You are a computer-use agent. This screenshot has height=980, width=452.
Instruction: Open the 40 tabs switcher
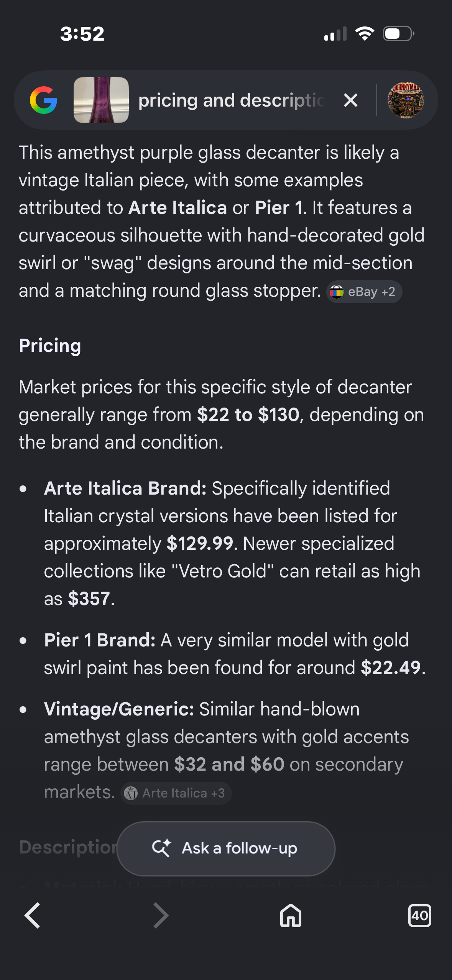(x=419, y=915)
